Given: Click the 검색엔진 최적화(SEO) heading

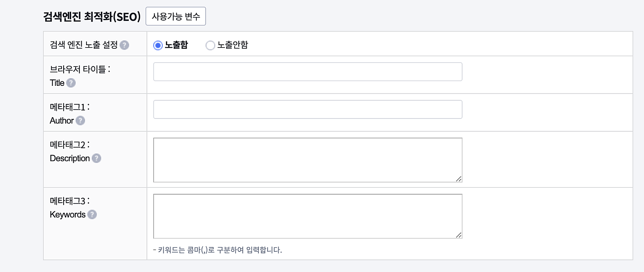Looking at the screenshot, I should (92, 17).
